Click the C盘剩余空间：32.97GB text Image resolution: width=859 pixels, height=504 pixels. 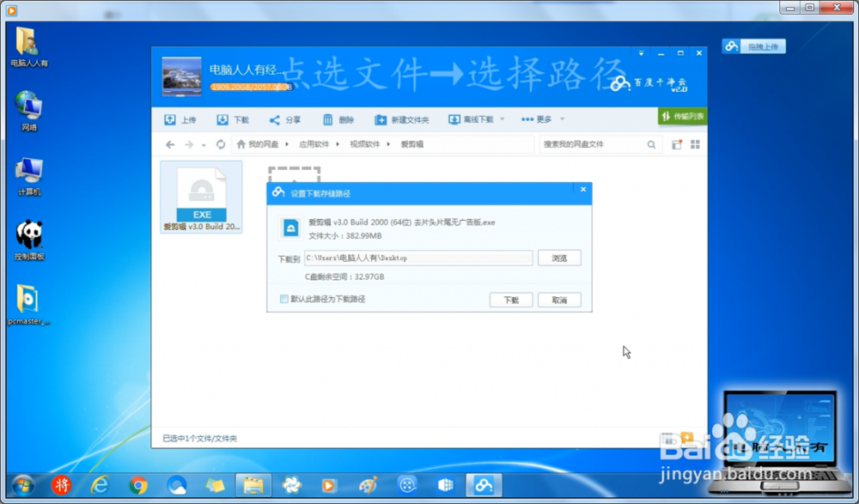pyautogui.click(x=344, y=276)
